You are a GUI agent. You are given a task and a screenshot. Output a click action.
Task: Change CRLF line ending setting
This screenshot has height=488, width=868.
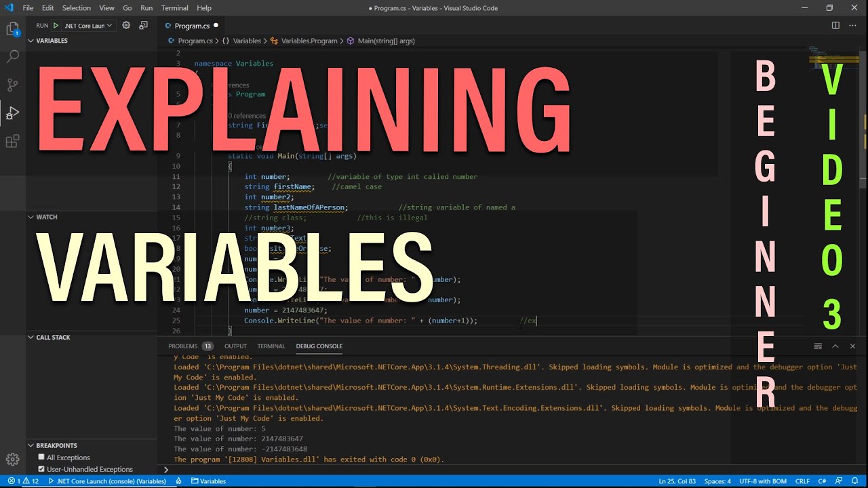pyautogui.click(x=802, y=481)
